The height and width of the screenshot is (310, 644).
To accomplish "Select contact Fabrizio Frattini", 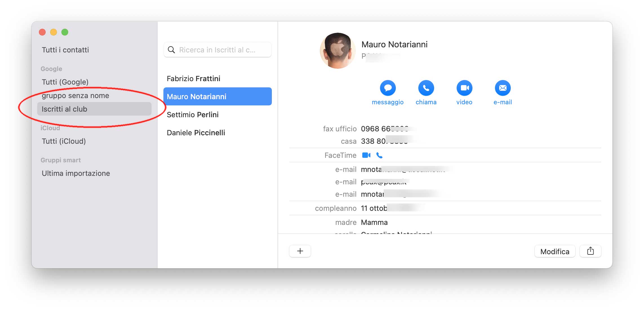I will [194, 79].
